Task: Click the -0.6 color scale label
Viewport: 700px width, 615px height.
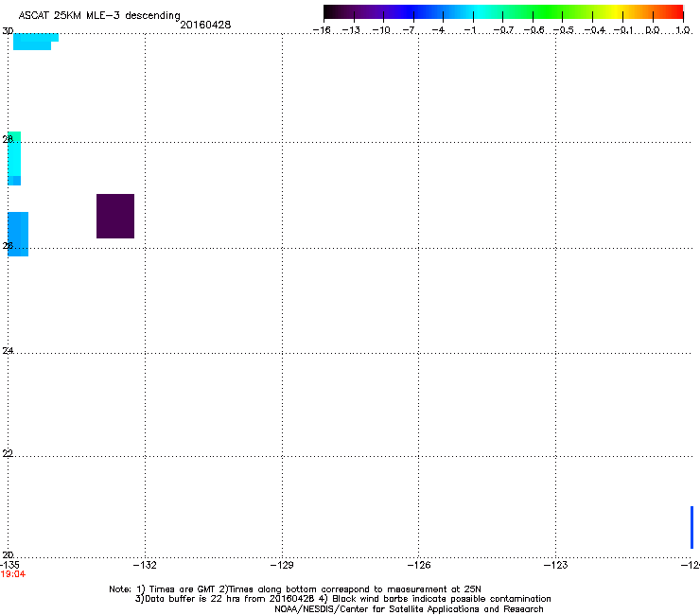Action: pyautogui.click(x=534, y=30)
